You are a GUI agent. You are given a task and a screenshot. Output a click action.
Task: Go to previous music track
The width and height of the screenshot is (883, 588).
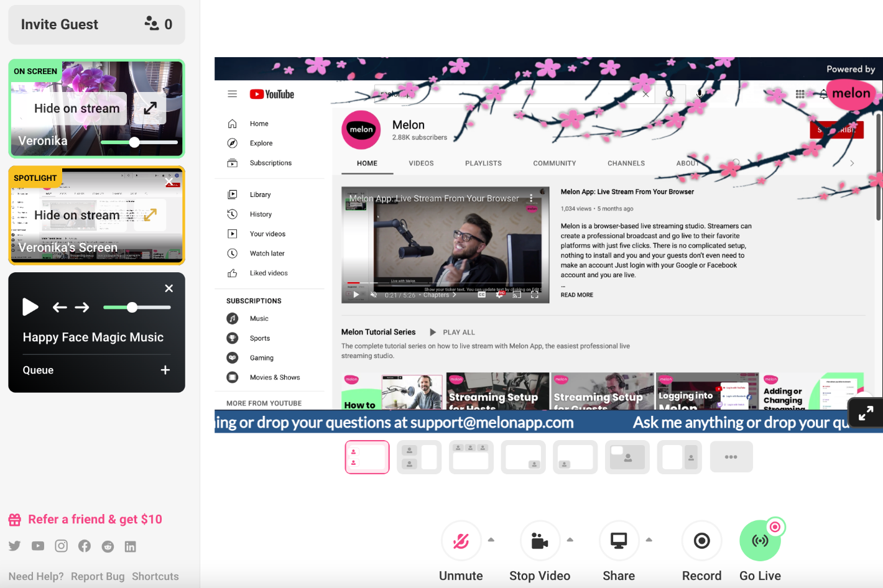pyautogui.click(x=60, y=307)
